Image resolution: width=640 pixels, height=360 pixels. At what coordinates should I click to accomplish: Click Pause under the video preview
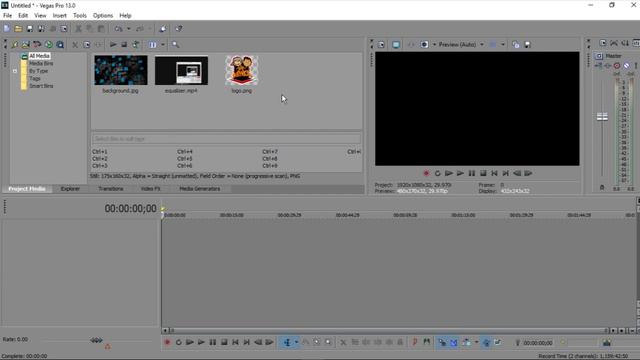(472, 173)
